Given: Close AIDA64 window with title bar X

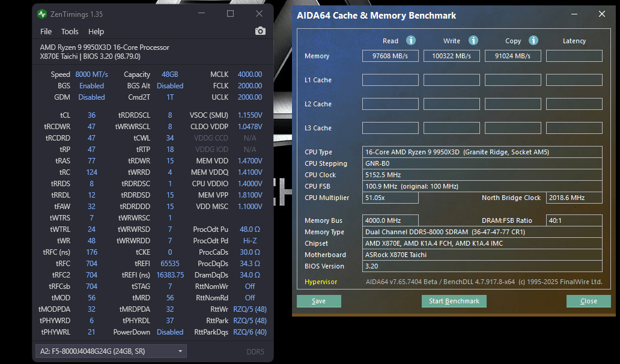Looking at the screenshot, I should [x=602, y=14].
